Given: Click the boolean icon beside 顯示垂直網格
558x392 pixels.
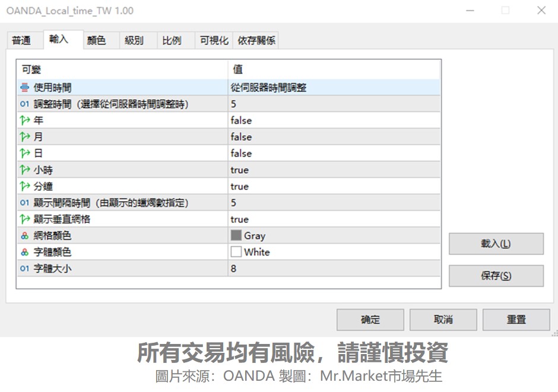Looking at the screenshot, I should [x=24, y=219].
